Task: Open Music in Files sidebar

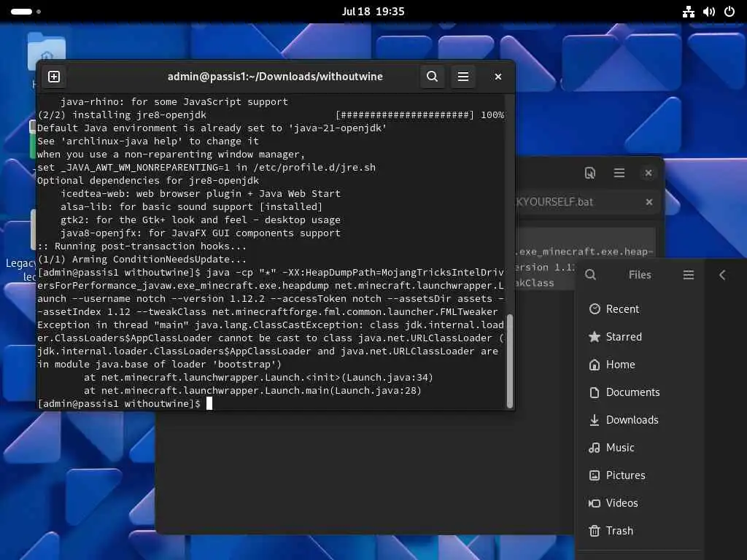Action: [640, 447]
